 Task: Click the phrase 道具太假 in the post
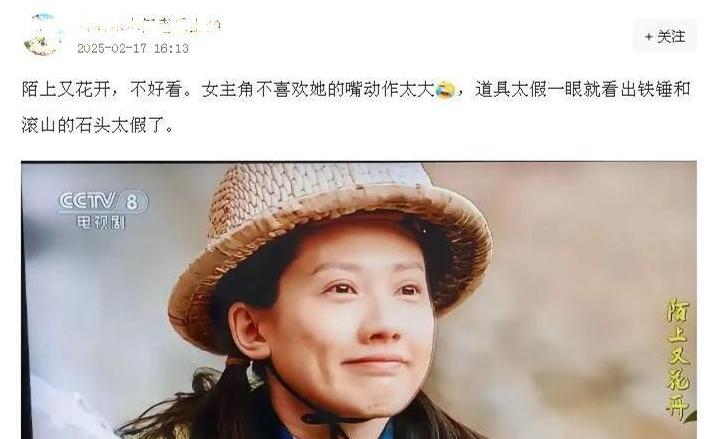(511, 90)
